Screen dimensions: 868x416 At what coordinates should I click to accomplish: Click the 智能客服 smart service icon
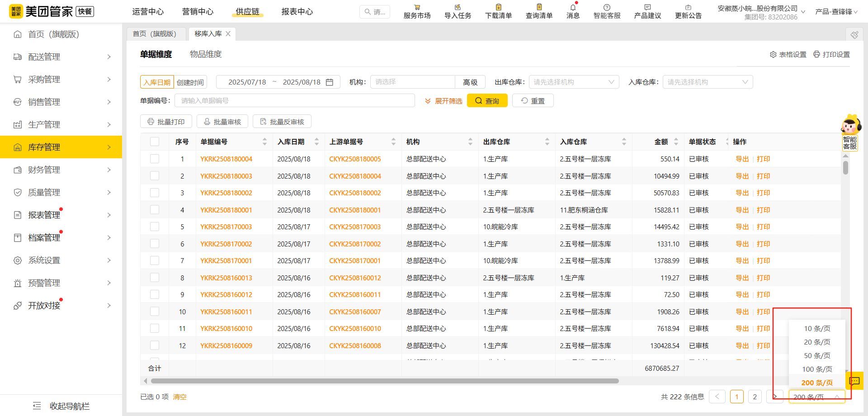tap(607, 11)
